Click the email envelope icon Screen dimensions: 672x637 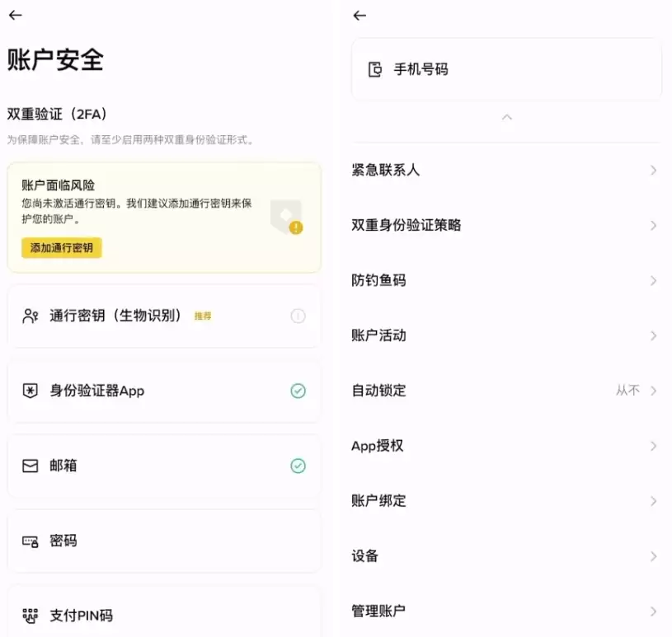pos(31,466)
